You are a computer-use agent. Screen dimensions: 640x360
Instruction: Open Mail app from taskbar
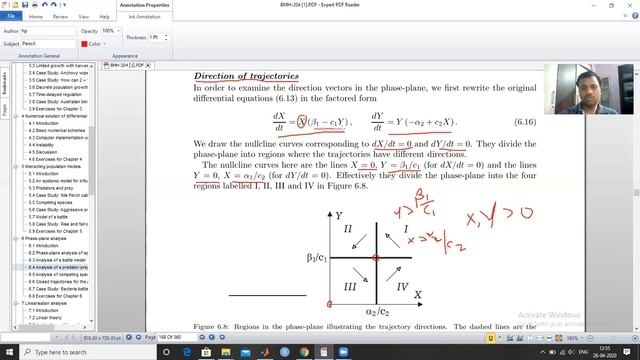point(245,352)
